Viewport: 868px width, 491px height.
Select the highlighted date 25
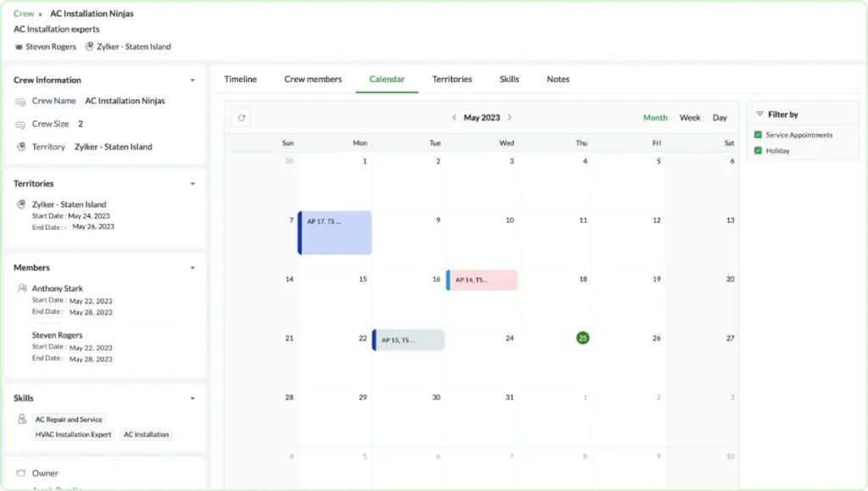pos(582,338)
